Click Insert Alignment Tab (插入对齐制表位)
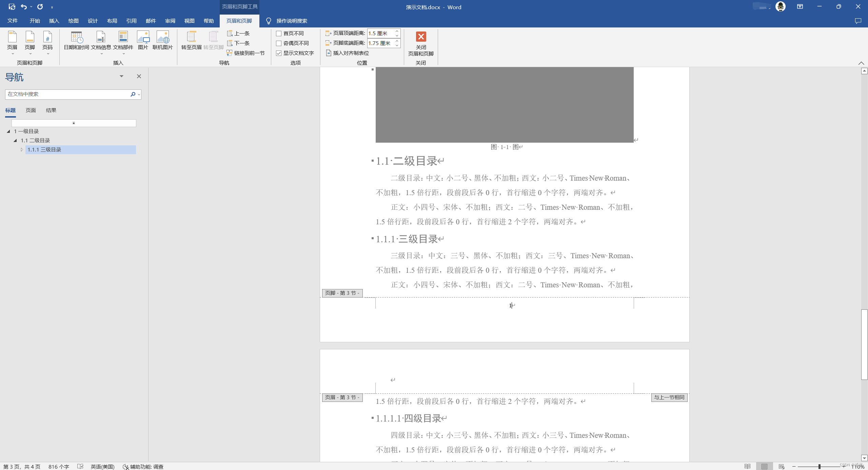This screenshot has width=868, height=470. [x=348, y=53]
